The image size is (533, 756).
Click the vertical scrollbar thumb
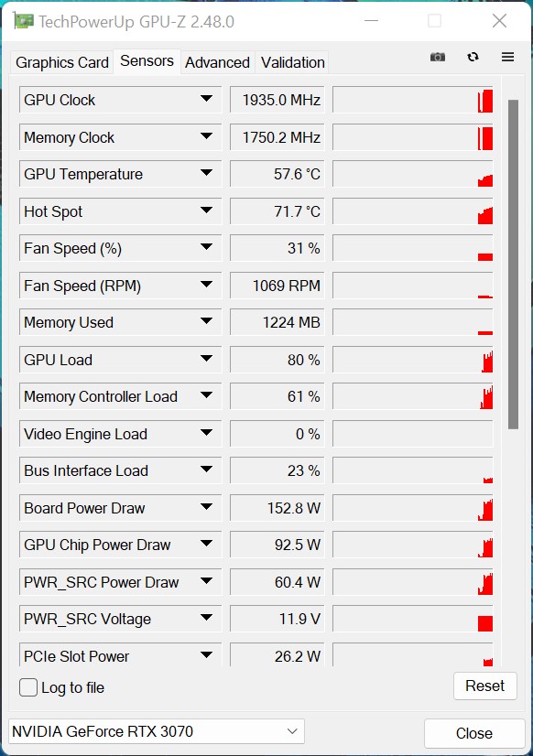tap(513, 265)
